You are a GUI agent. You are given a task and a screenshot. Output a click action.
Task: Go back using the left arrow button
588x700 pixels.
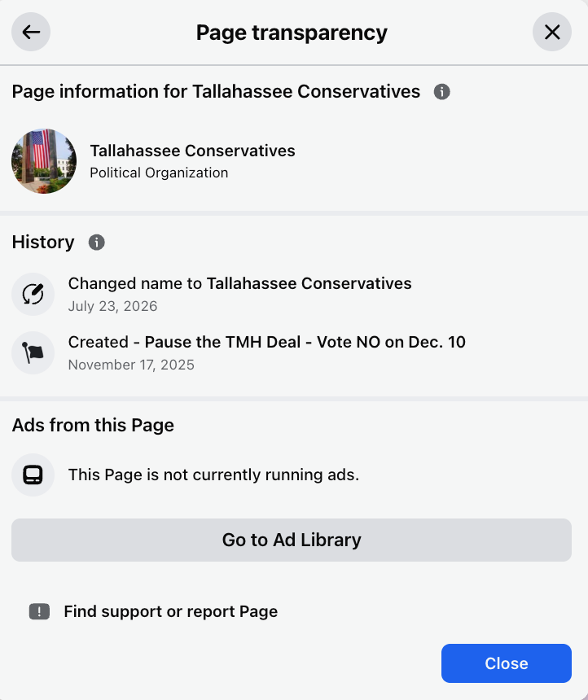pyautogui.click(x=31, y=32)
